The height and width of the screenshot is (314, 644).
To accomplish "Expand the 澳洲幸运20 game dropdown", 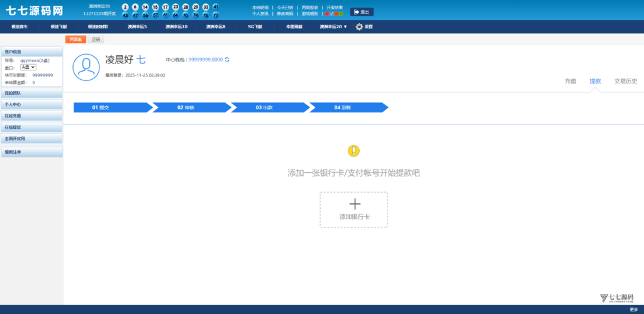I will click(x=333, y=26).
